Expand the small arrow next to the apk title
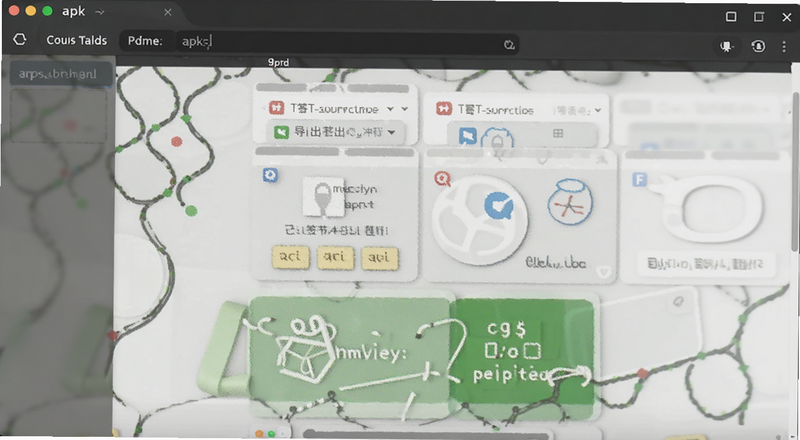Viewport: 800px width, 440px height. 100,12
